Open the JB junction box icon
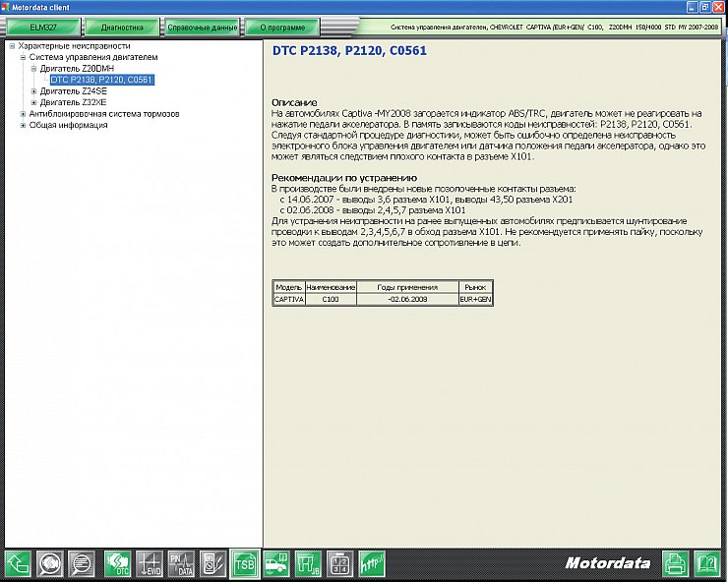 308,564
